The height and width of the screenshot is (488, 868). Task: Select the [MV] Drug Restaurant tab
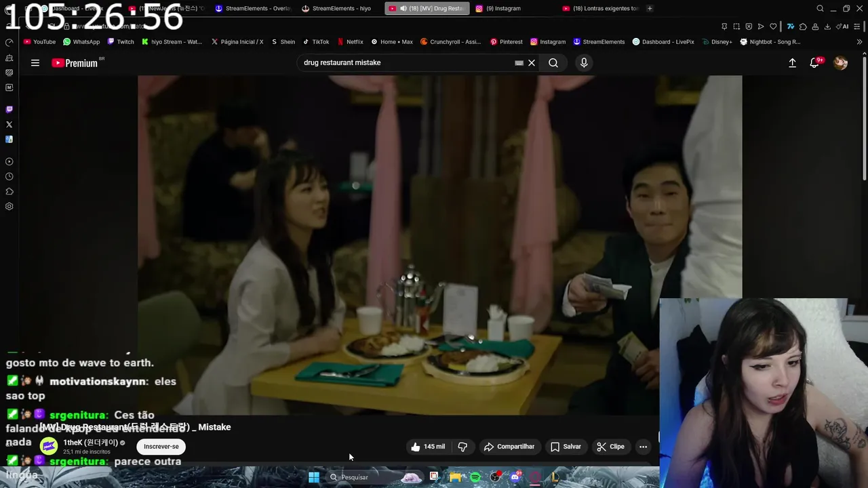pyautogui.click(x=427, y=8)
